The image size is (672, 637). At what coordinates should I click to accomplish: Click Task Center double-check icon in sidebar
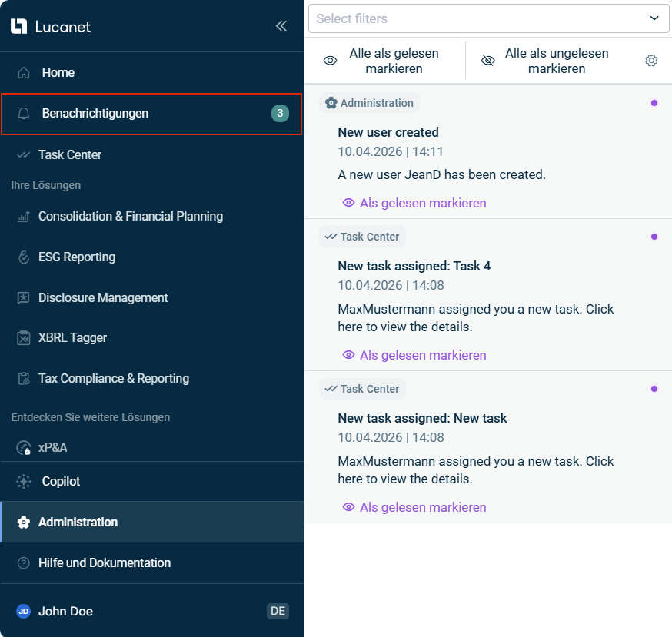[24, 154]
